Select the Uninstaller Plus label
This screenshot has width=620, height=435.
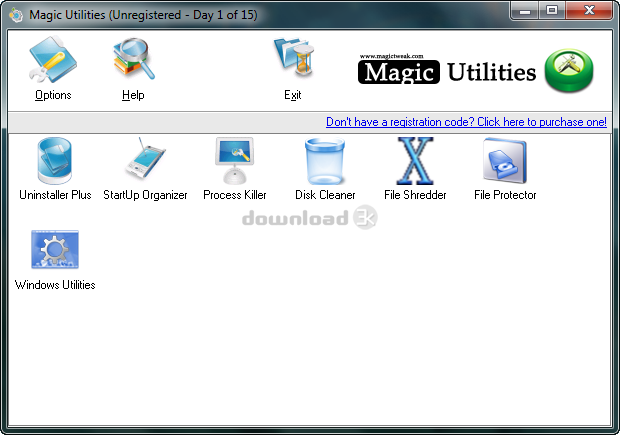pyautogui.click(x=55, y=195)
